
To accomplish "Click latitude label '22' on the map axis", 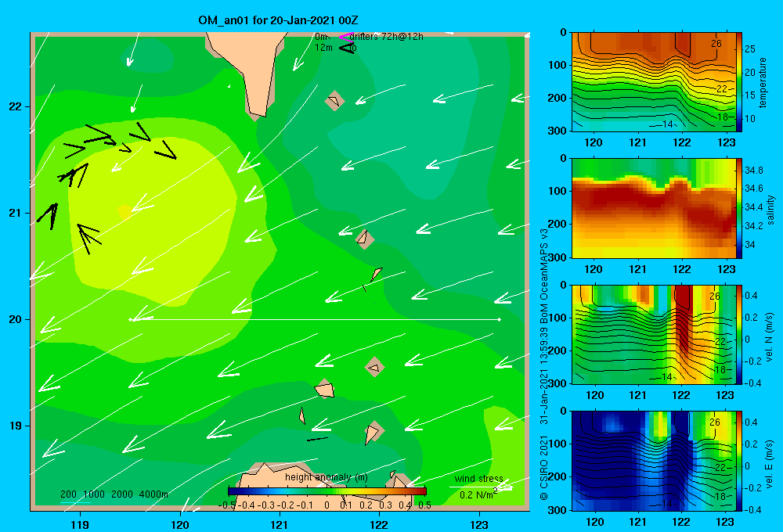I will coord(15,107).
